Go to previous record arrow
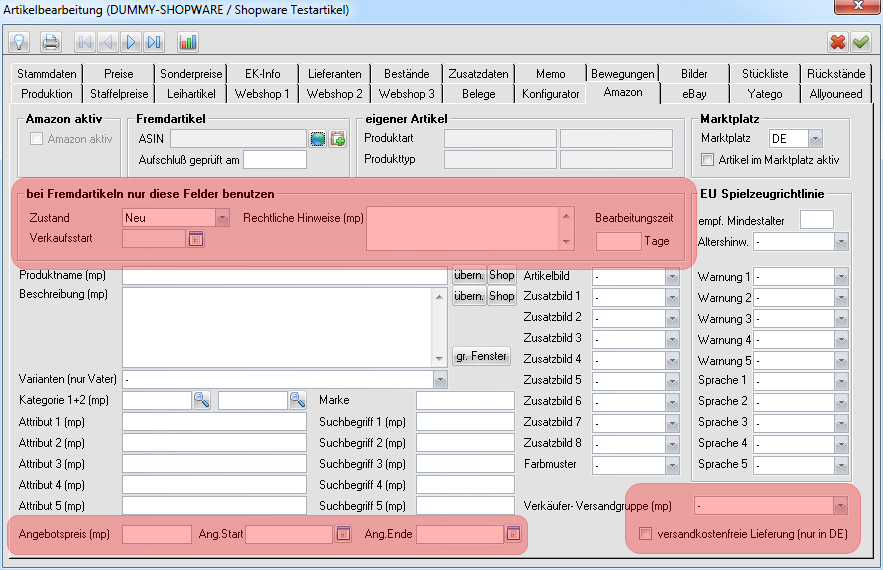The image size is (883, 570). (108, 42)
